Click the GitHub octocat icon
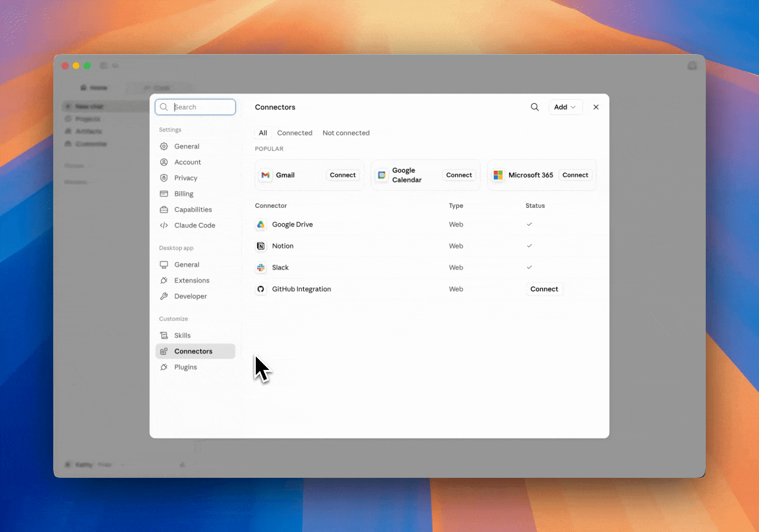Viewport: 759px width, 532px height. [x=261, y=290]
